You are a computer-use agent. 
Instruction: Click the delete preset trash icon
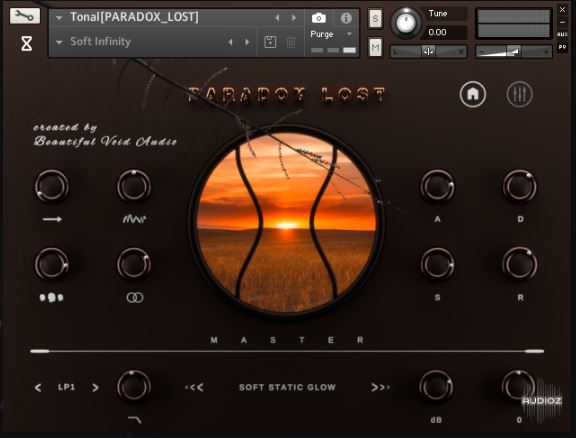291,42
